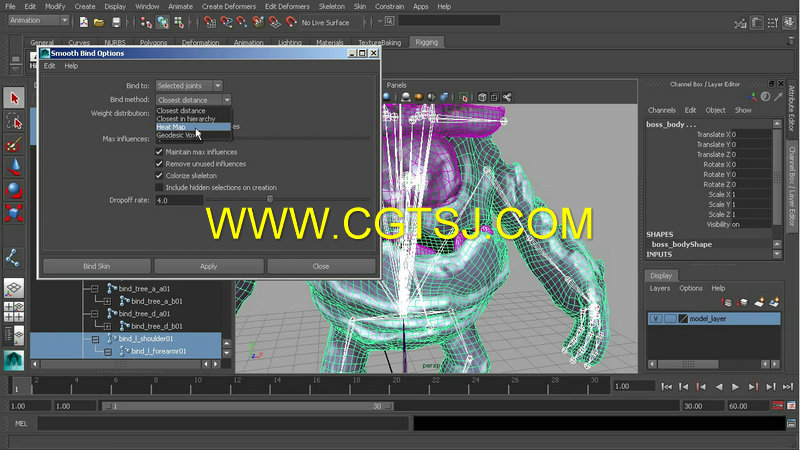The image size is (800, 450).
Task: Open Smooth Bind Options Edit menu
Action: 49,66
